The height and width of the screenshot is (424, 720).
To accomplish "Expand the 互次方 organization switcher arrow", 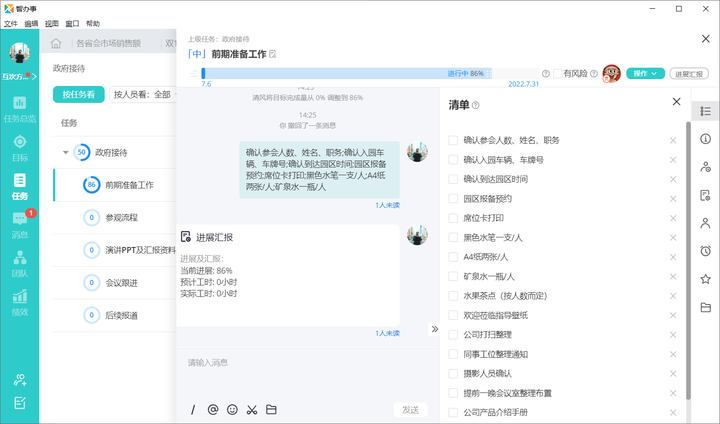I will pyautogui.click(x=34, y=76).
